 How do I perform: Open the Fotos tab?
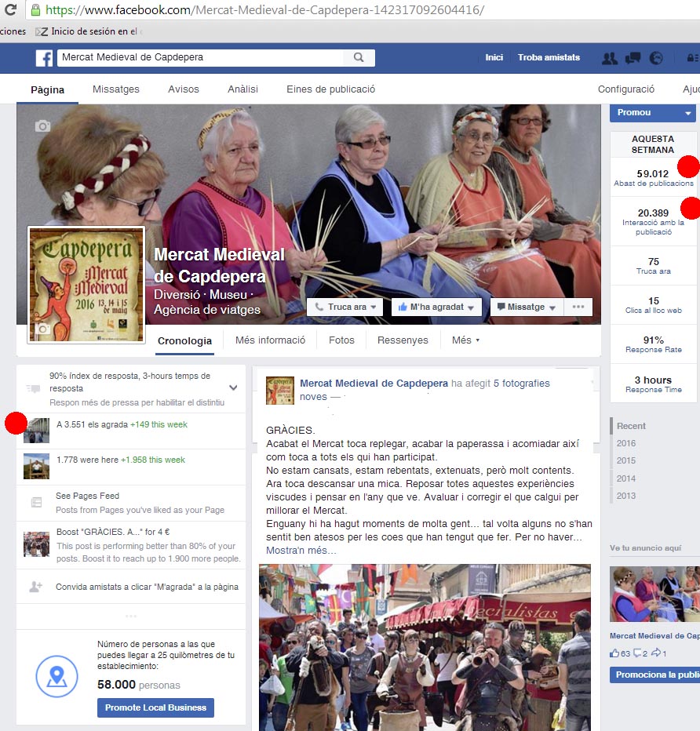(341, 340)
